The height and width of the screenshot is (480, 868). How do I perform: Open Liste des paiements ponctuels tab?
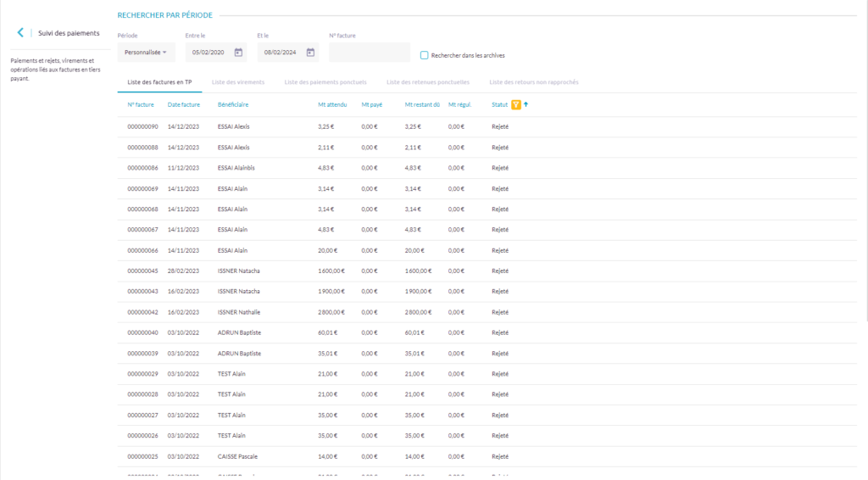[x=325, y=82]
